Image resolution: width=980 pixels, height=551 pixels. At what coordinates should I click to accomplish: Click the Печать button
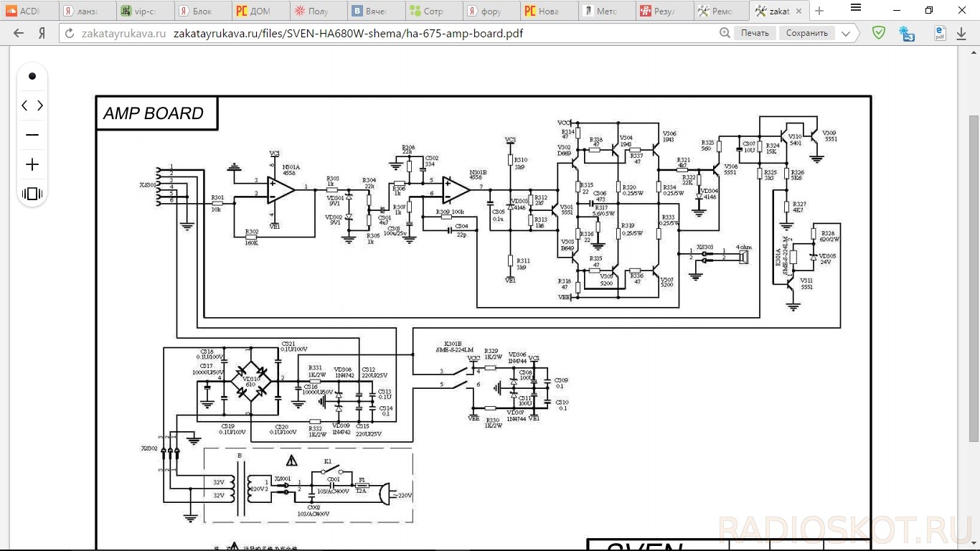point(755,33)
